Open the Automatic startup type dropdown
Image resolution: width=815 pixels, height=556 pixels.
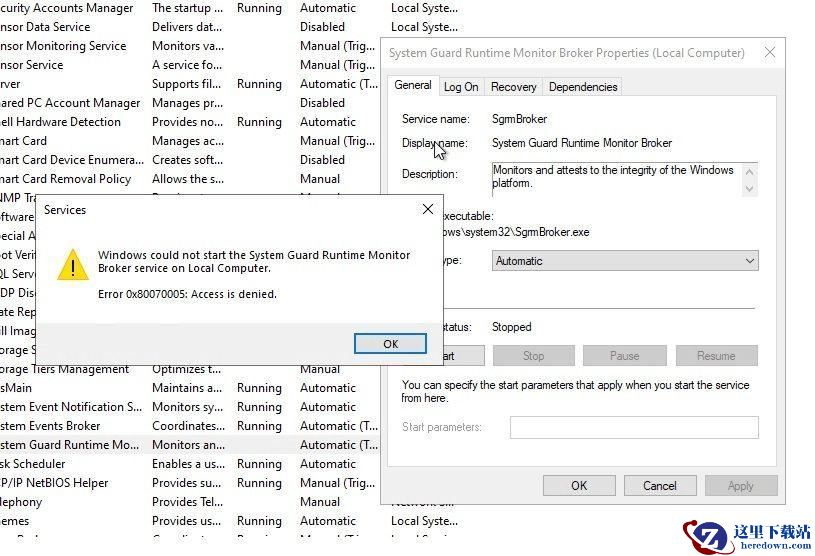click(x=625, y=261)
